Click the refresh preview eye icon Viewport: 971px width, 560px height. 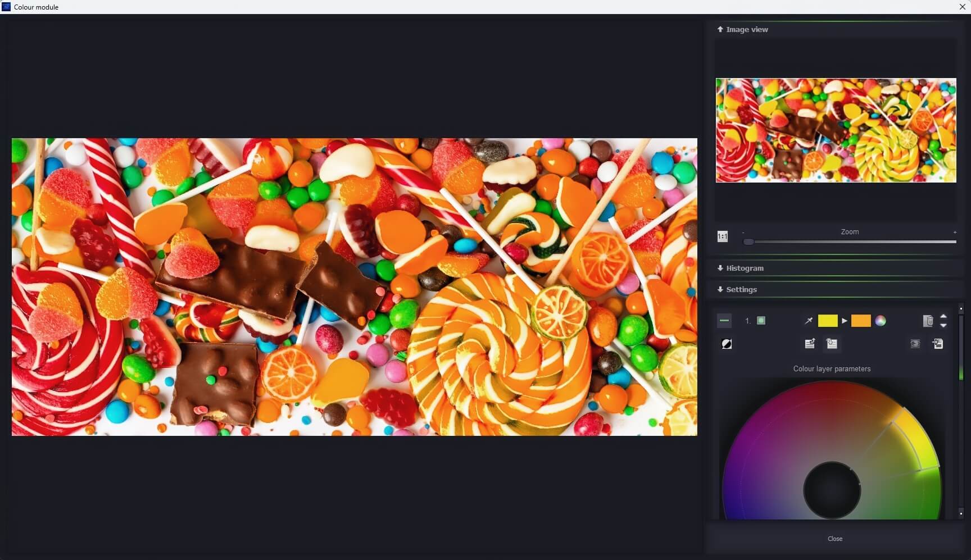point(915,344)
